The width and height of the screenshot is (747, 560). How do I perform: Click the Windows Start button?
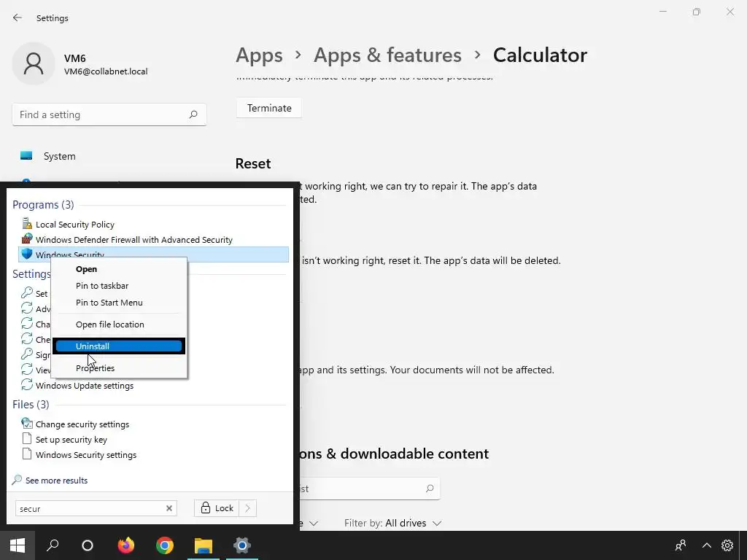18,545
